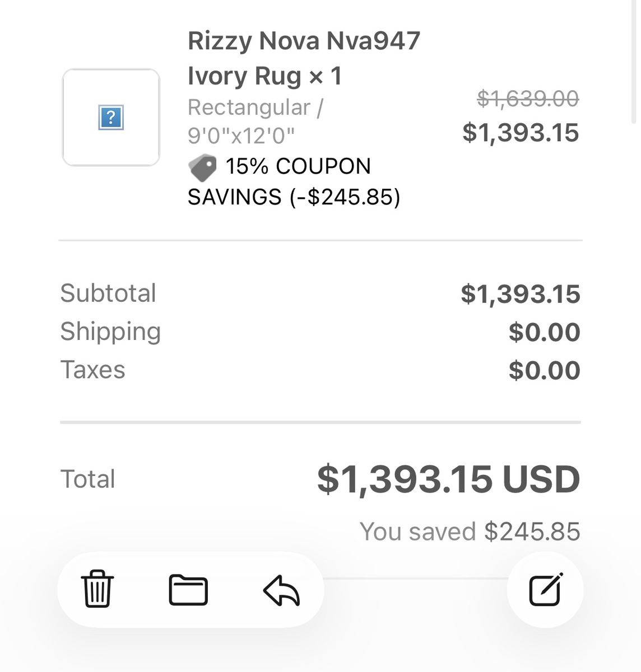Tap the trash icon to delete the email

(97, 589)
